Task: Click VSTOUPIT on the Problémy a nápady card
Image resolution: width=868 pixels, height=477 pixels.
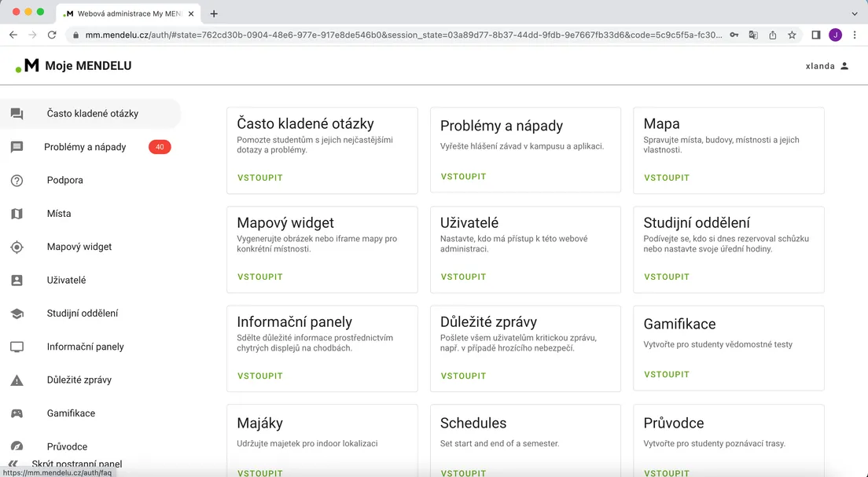Action: (x=463, y=177)
